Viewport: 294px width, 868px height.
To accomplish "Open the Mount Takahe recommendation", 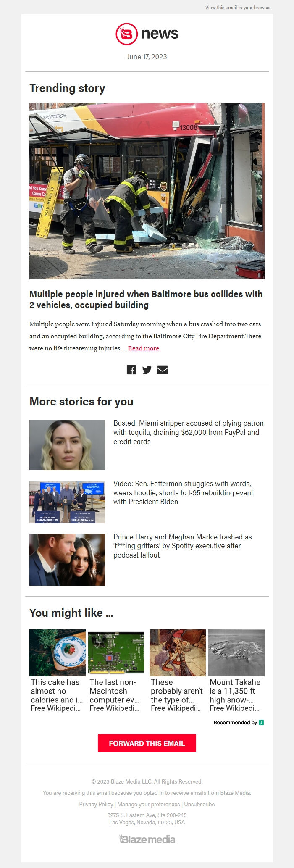I will (x=236, y=671).
